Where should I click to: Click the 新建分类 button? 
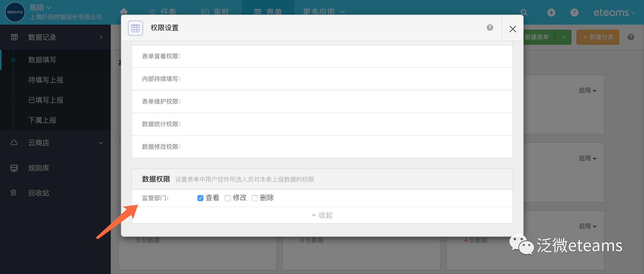coord(598,37)
